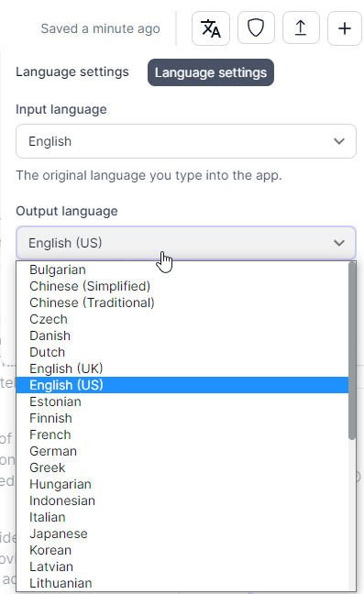
Task: Select German from the dropdown list
Action: coord(182,451)
